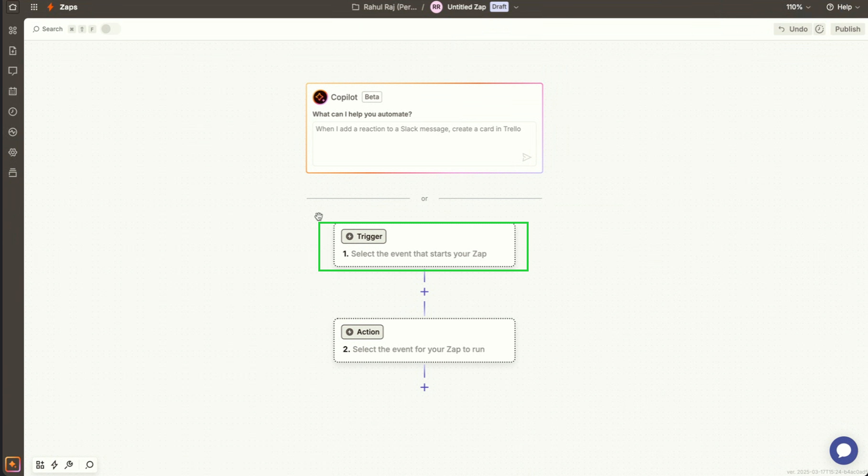Open the apps grid launcher icon
The width and height of the screenshot is (868, 476).
tap(34, 7)
